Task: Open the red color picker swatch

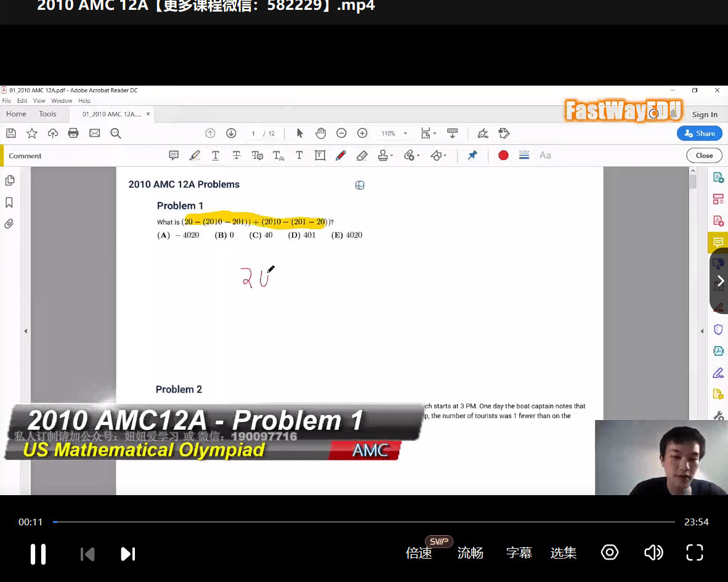Action: coord(503,155)
